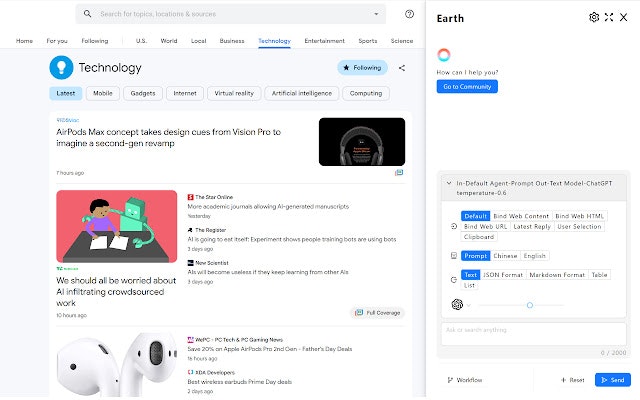This screenshot has height=400, width=640.
Task: Share the Technology topic
Action: pyautogui.click(x=402, y=68)
